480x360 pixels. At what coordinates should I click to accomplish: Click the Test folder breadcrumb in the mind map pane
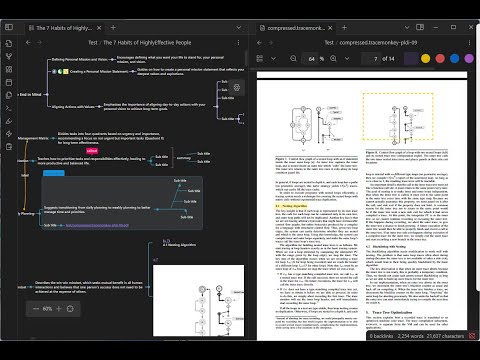tap(93, 42)
